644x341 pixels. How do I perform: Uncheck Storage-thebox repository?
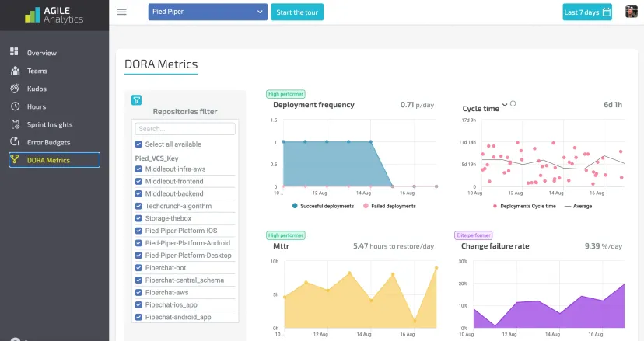138,218
